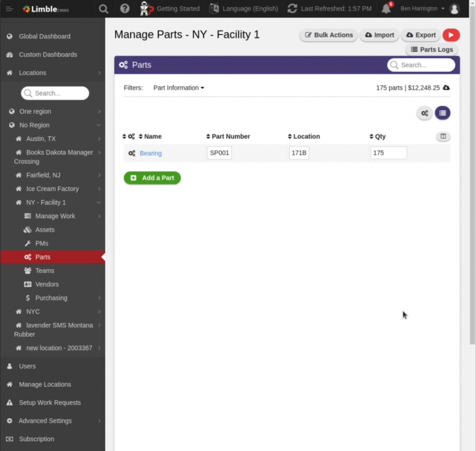
Task: Edit the SP001 part number field
Action: (x=219, y=153)
